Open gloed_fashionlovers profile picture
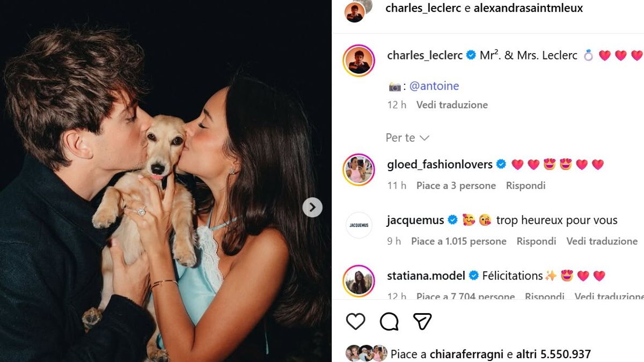The width and height of the screenshot is (644, 362). click(x=358, y=170)
